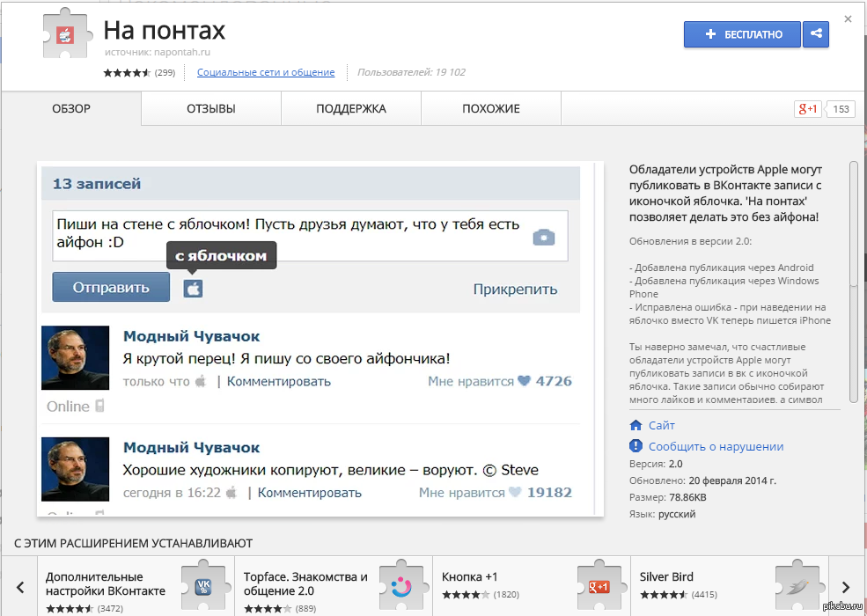Click the с яблочком tooltip
Image resolution: width=867 pixels, height=616 pixels.
[x=221, y=255]
